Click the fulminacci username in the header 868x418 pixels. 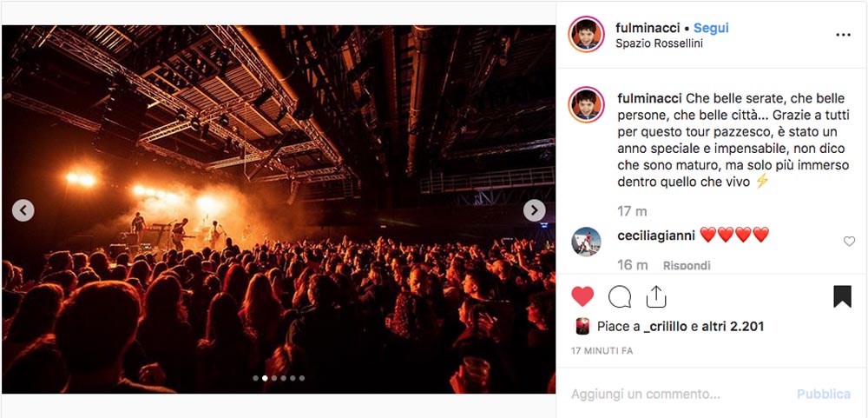pyautogui.click(x=648, y=28)
